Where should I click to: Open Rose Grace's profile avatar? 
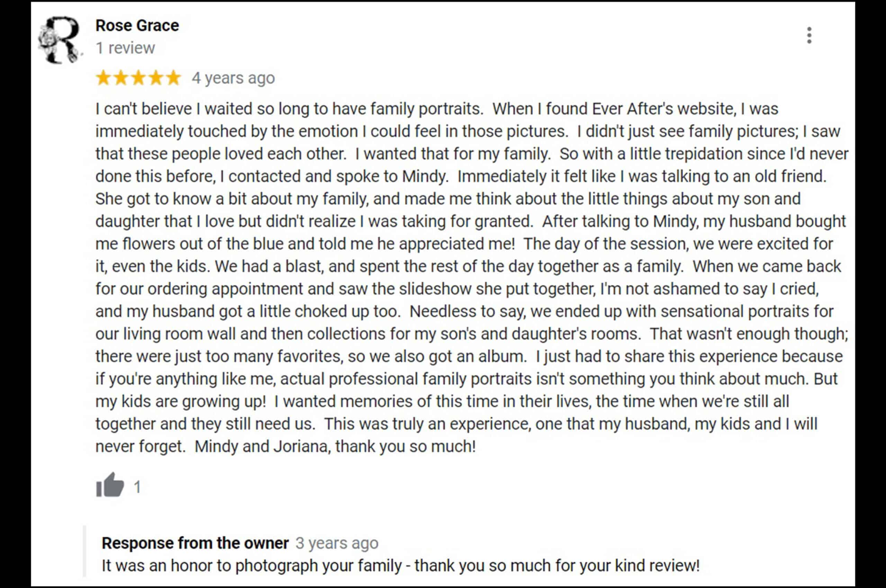click(60, 40)
